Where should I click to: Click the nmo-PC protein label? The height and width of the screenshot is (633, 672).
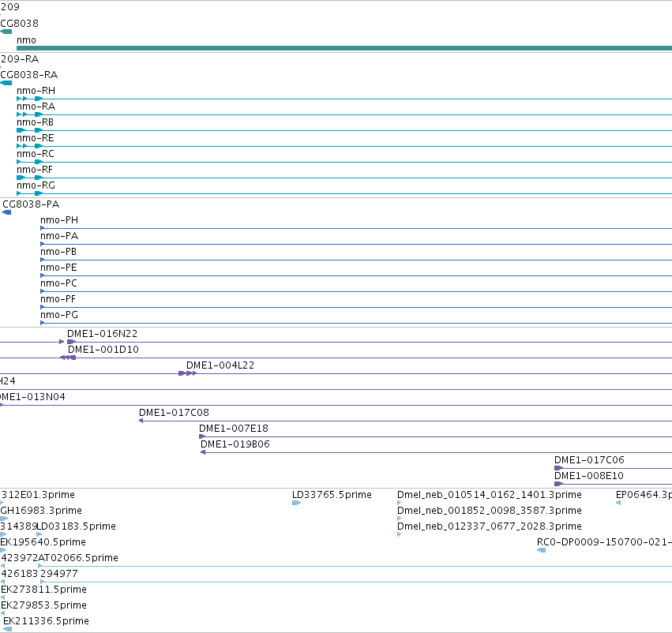(x=58, y=283)
